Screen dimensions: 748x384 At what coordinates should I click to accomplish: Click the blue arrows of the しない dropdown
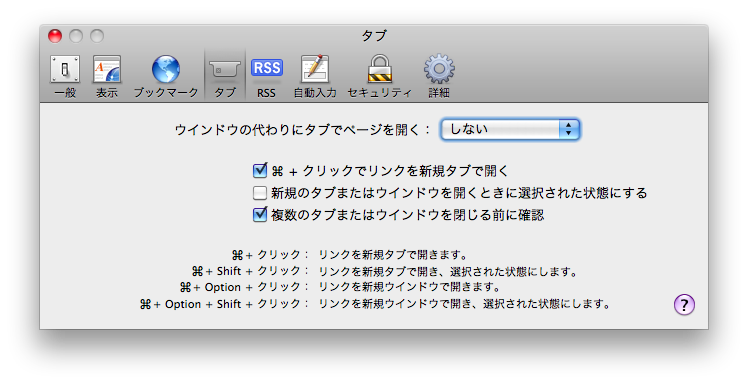568,129
